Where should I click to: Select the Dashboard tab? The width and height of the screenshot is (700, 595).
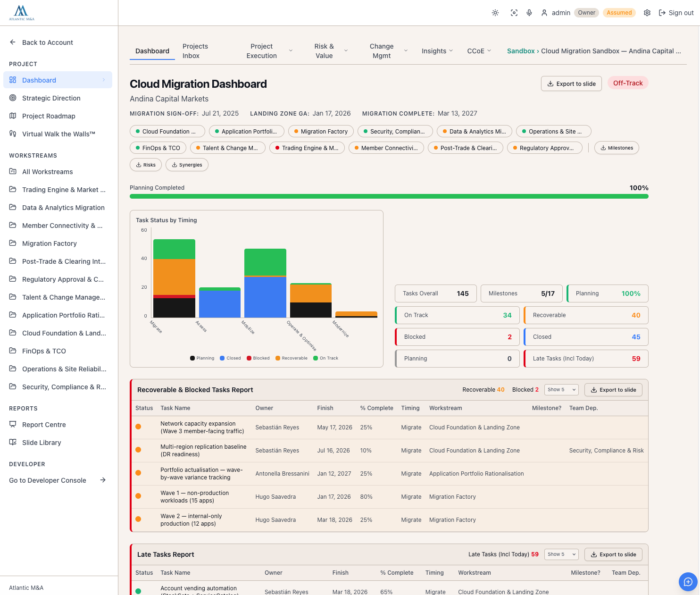pos(152,51)
